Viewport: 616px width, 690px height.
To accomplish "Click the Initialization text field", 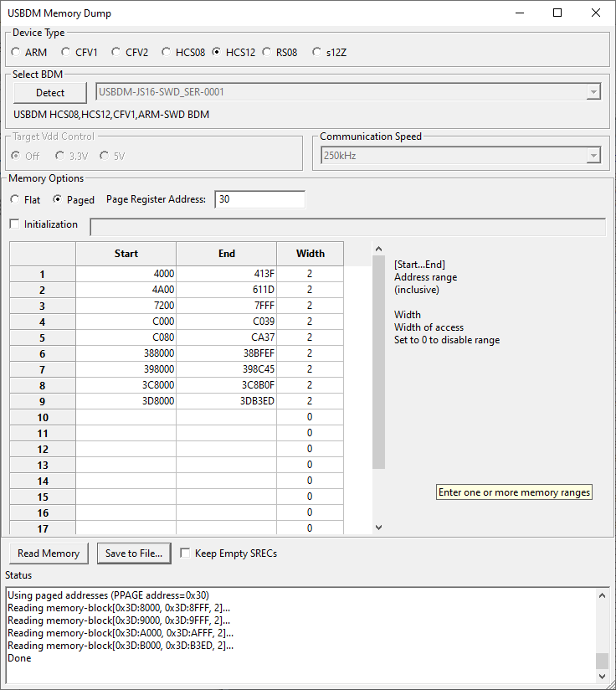I will [x=348, y=227].
